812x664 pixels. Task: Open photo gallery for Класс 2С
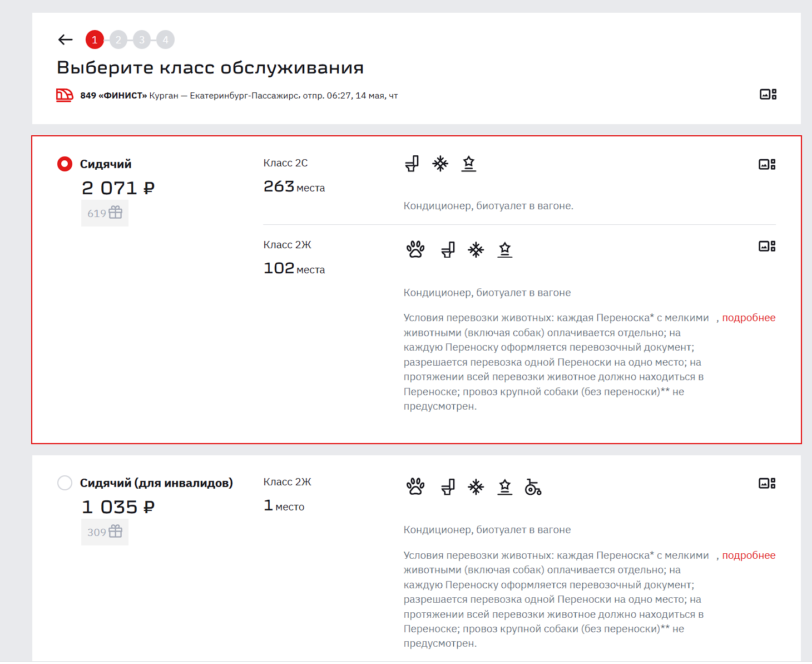(767, 164)
